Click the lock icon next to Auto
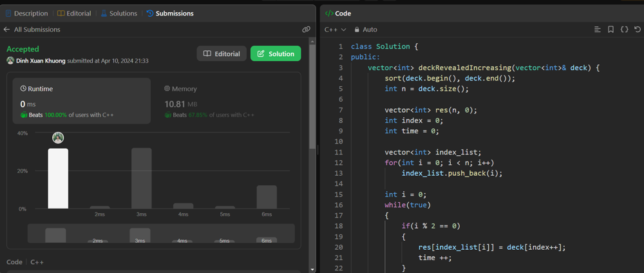The image size is (644, 273). click(357, 30)
